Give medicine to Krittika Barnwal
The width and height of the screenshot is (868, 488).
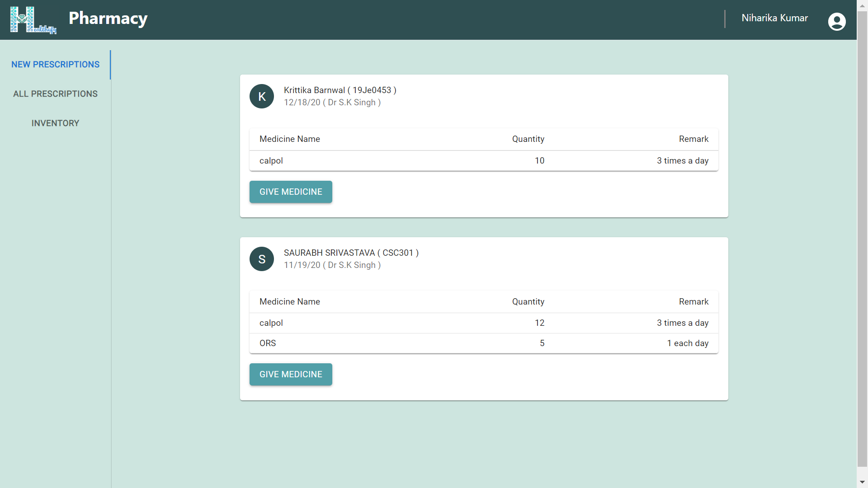tap(291, 192)
